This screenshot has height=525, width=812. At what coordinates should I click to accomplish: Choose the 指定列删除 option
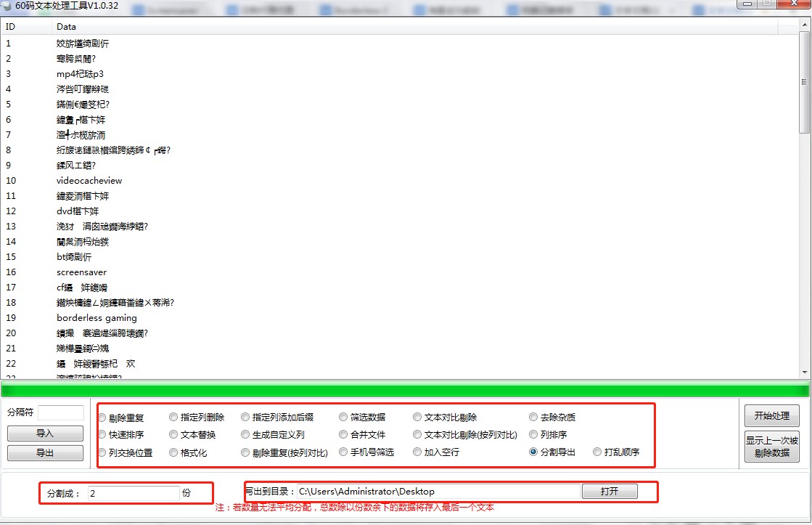click(197, 418)
